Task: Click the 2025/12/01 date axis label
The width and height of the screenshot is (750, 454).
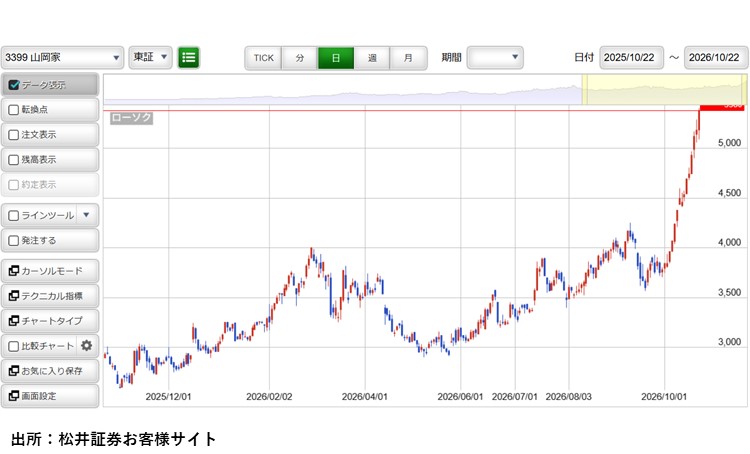Action: coord(168,397)
